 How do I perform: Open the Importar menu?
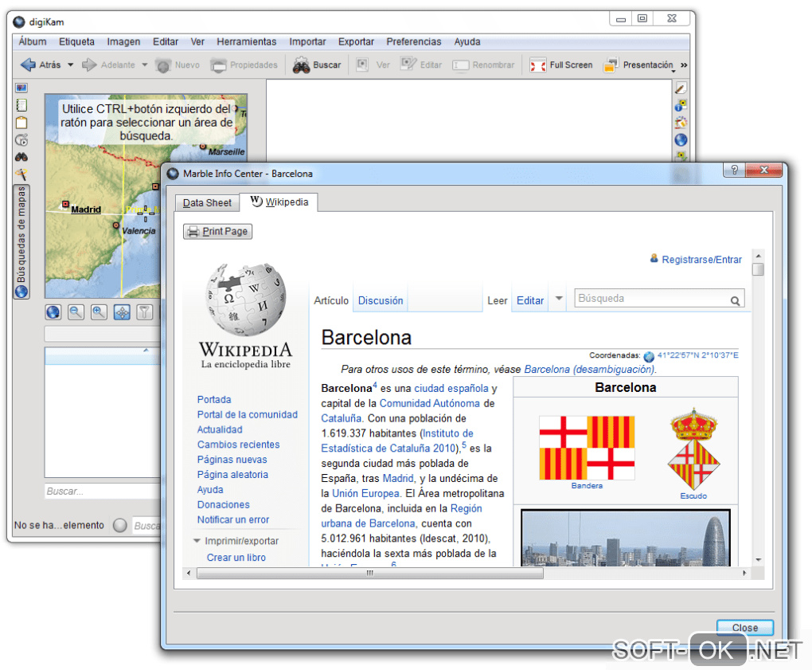click(307, 41)
